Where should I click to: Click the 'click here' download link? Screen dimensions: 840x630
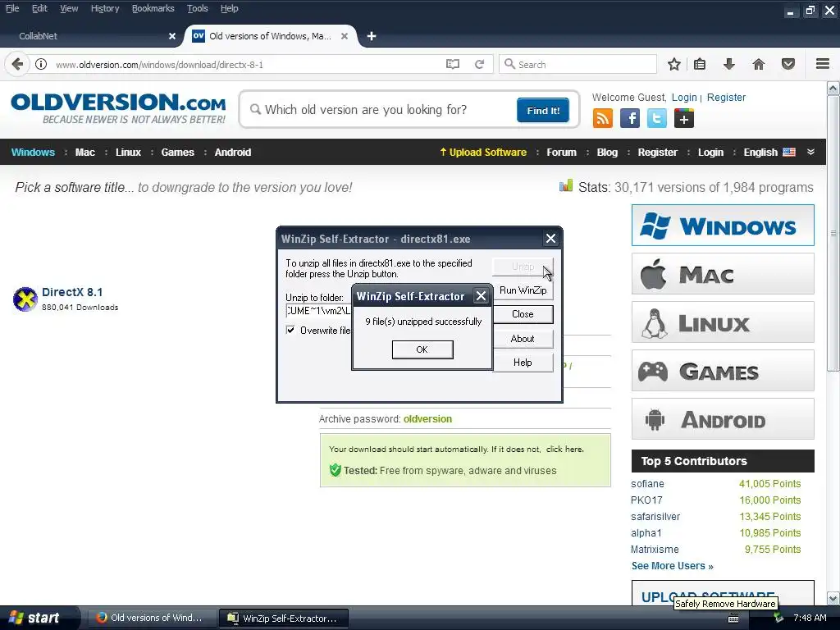(564, 449)
